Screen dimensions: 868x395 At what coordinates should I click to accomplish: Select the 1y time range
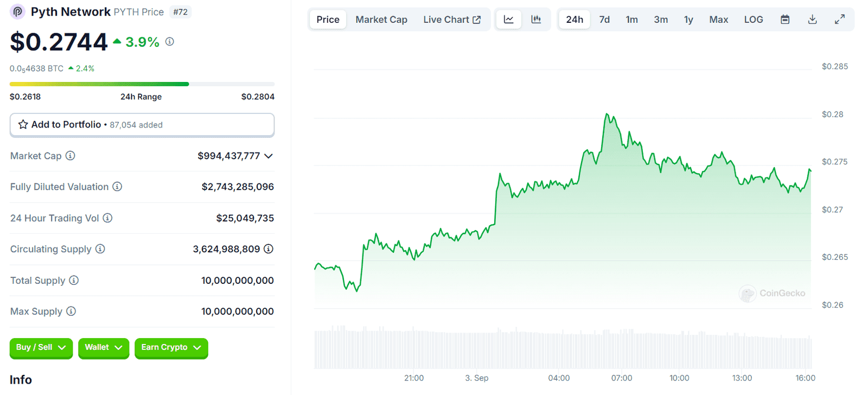(688, 20)
